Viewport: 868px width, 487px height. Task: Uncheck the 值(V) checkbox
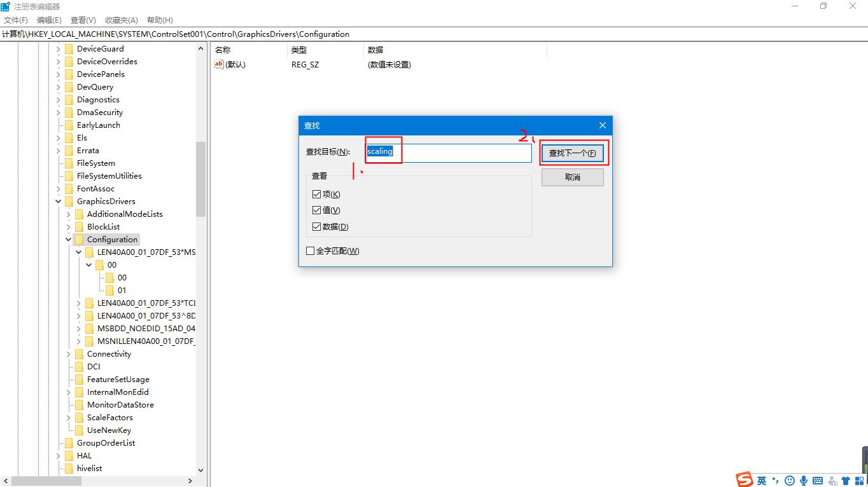tap(317, 210)
